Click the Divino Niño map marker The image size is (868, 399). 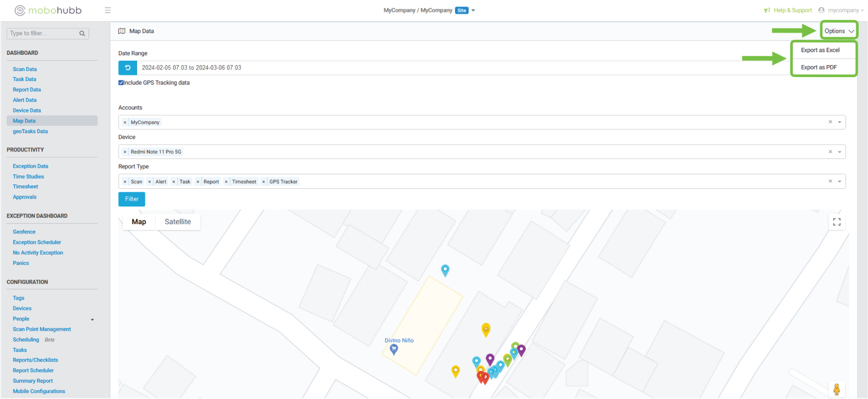click(394, 349)
